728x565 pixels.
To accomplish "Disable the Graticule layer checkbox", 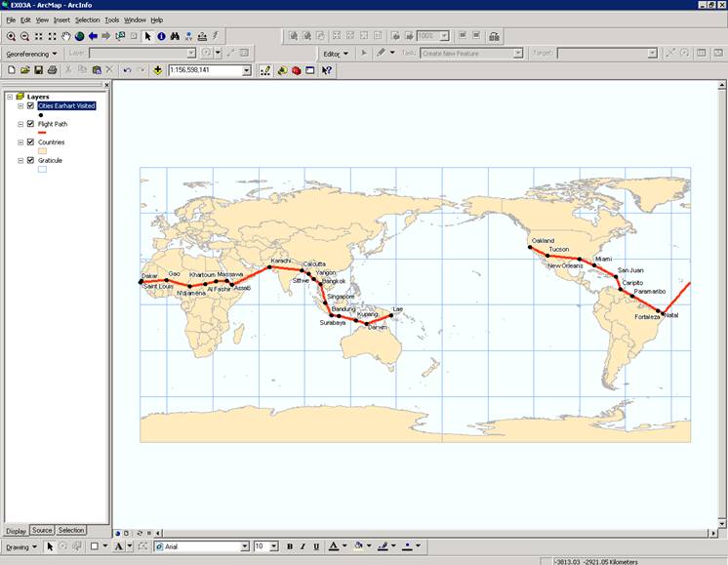I will (30, 160).
